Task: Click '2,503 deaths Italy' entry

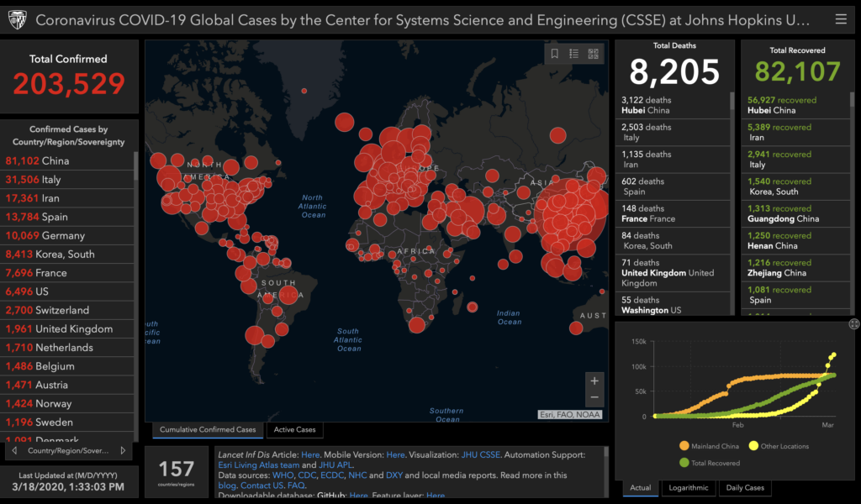Action: coord(673,132)
